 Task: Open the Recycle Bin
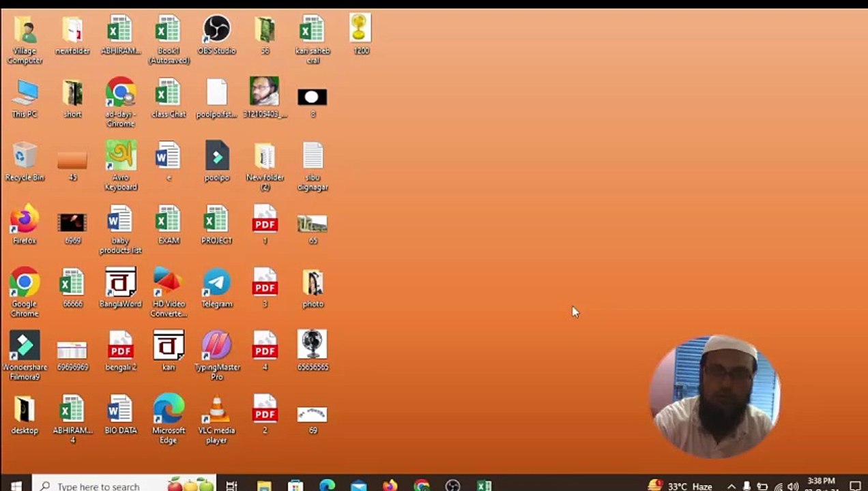coord(25,157)
